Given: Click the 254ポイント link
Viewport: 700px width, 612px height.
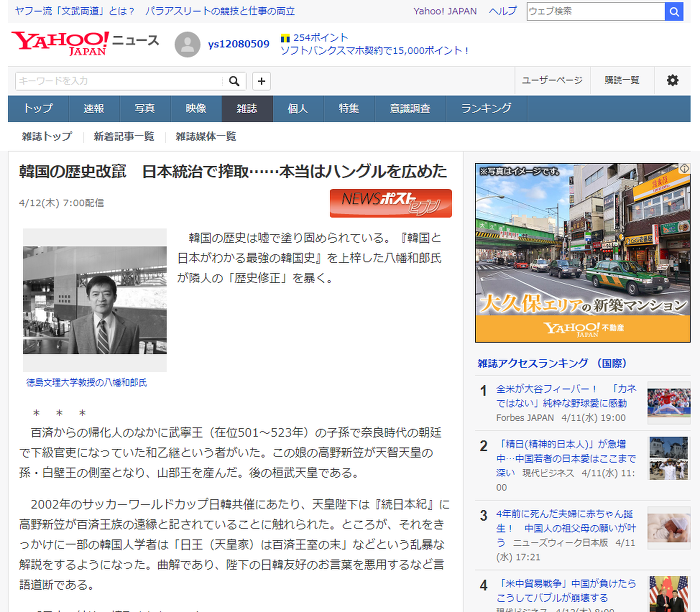Looking at the screenshot, I should pos(321,38).
